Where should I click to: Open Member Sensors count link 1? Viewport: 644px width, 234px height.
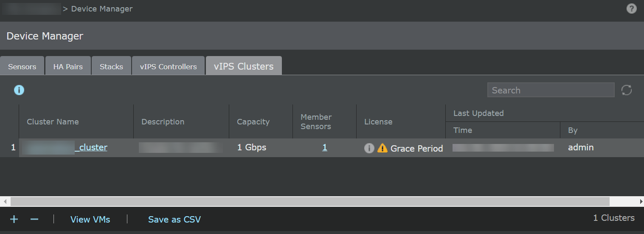tap(325, 147)
